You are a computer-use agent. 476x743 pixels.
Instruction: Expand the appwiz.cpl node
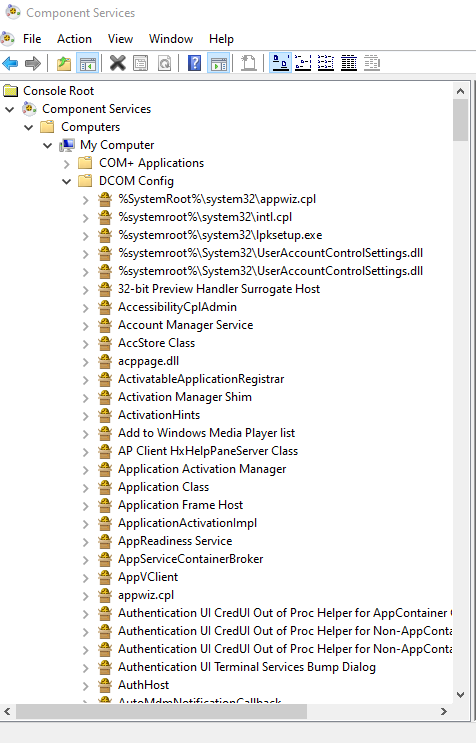click(x=85, y=596)
